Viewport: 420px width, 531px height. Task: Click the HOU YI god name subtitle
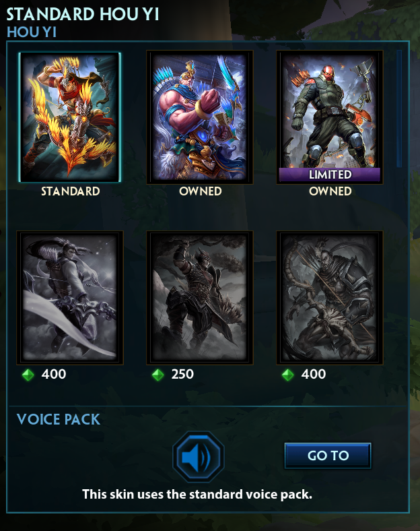pos(32,32)
